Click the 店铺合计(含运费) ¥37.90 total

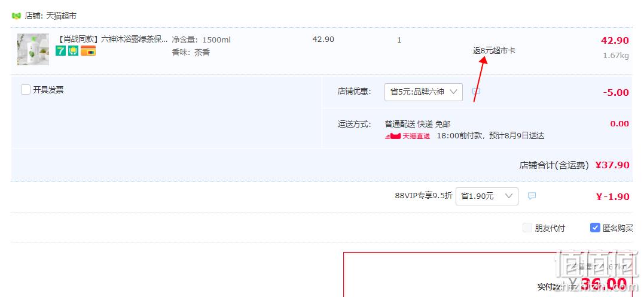click(x=574, y=165)
